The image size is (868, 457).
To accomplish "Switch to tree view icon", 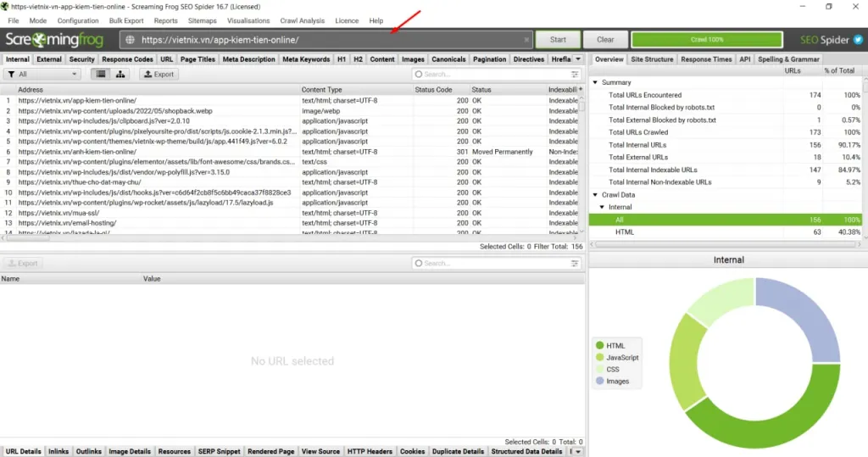I will (120, 75).
